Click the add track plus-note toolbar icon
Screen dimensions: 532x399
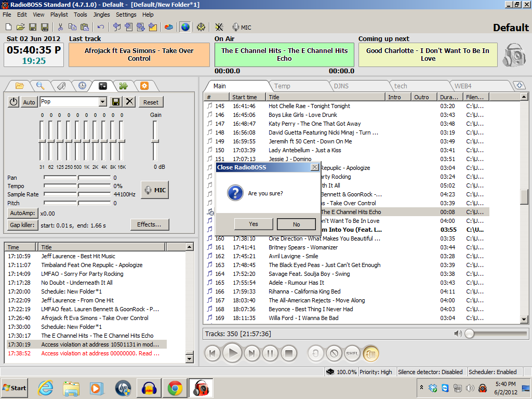tap(117, 27)
